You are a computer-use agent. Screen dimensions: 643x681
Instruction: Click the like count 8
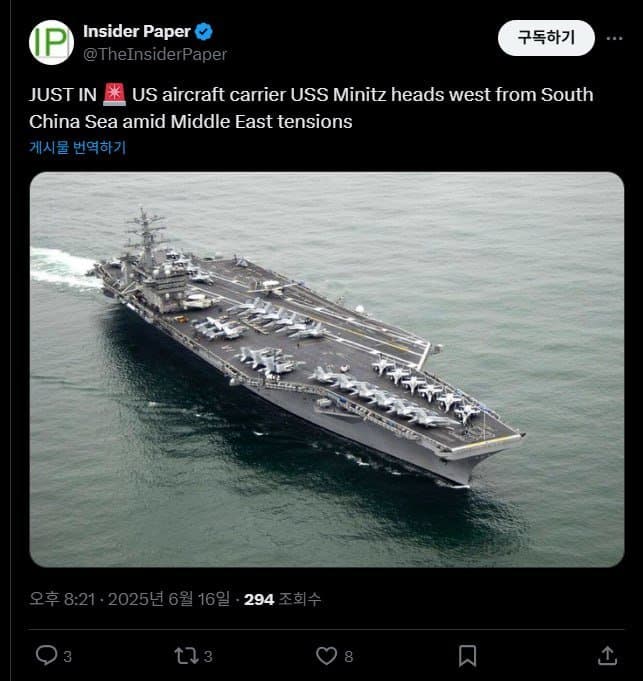pyautogui.click(x=349, y=656)
